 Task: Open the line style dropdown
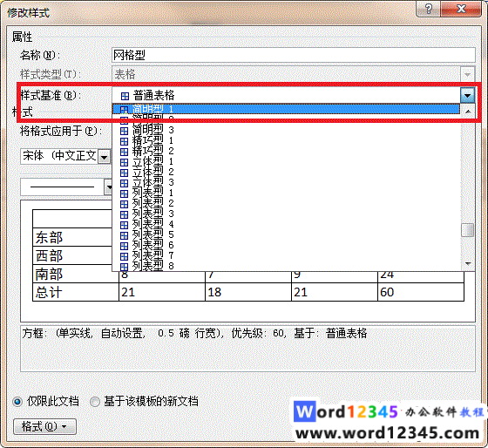(109, 187)
